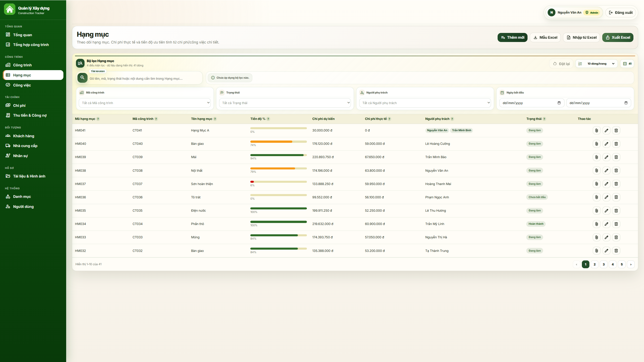Click Nguyễn Văn An user profile chip
The image size is (644, 362).
pyautogui.click(x=574, y=13)
